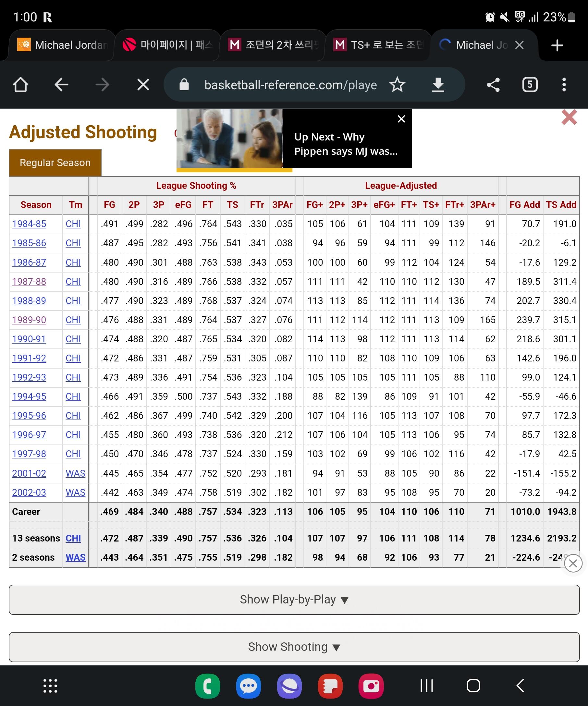Sort table by the FG Add column header
The image size is (588, 706).
[524, 205]
